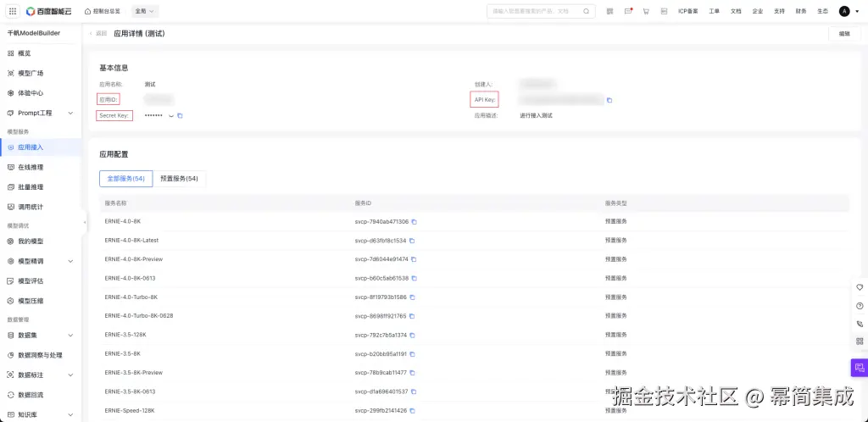Open 模型广场 in the sidebar

tap(31, 74)
